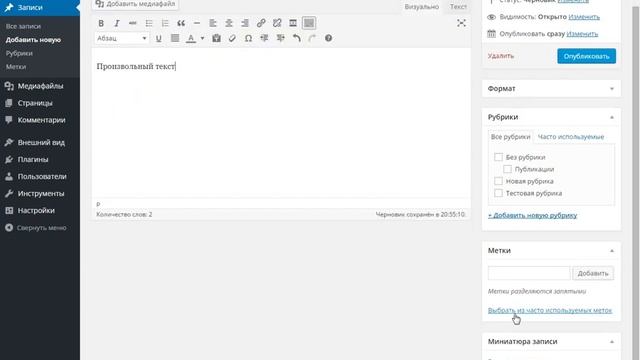
Task: Insert a bulleted list
Action: point(149,23)
